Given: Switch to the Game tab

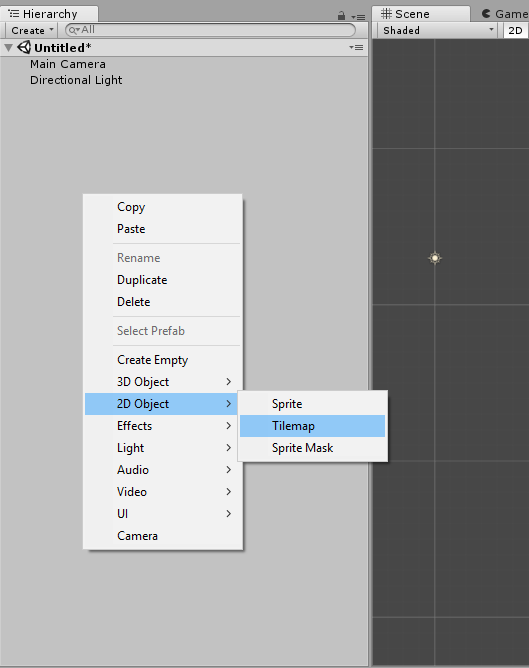Looking at the screenshot, I should pyautogui.click(x=504, y=14).
